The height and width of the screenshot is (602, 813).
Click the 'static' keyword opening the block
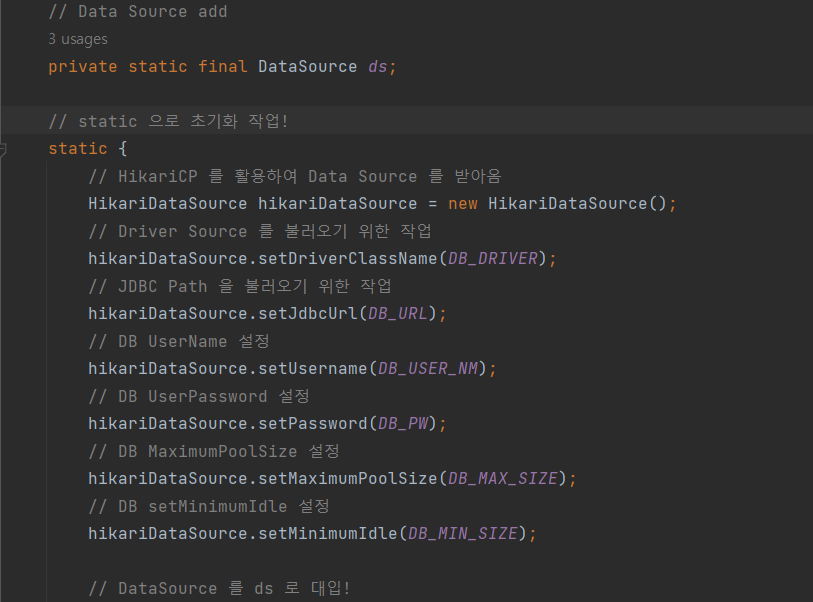click(x=78, y=149)
